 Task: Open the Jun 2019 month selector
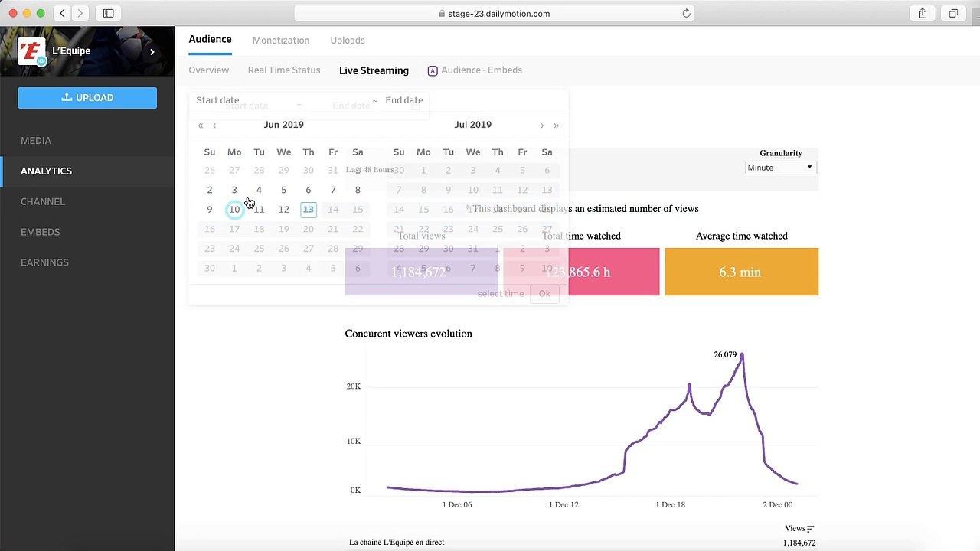click(284, 125)
